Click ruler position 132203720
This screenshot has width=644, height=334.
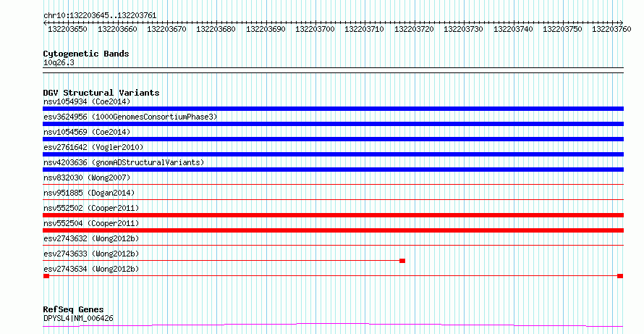pyautogui.click(x=414, y=29)
